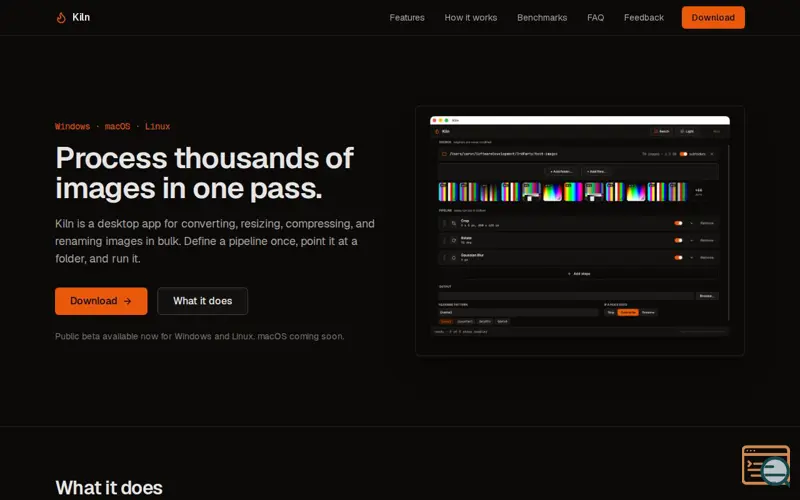Remove the Rotate step
Screen dimensions: 800x500
coord(707,240)
